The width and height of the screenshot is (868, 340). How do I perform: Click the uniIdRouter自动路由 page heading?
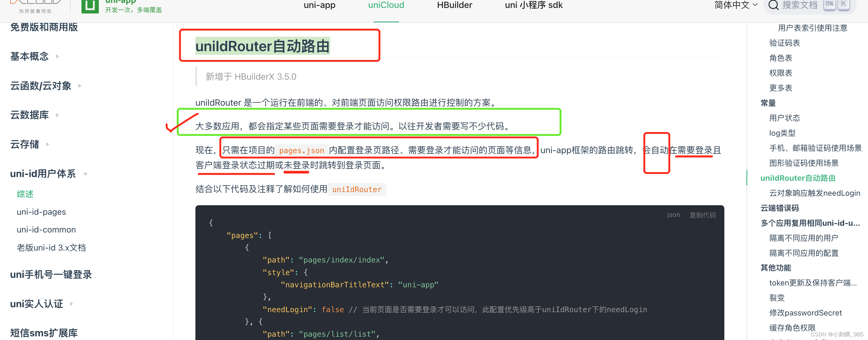pyautogui.click(x=262, y=46)
